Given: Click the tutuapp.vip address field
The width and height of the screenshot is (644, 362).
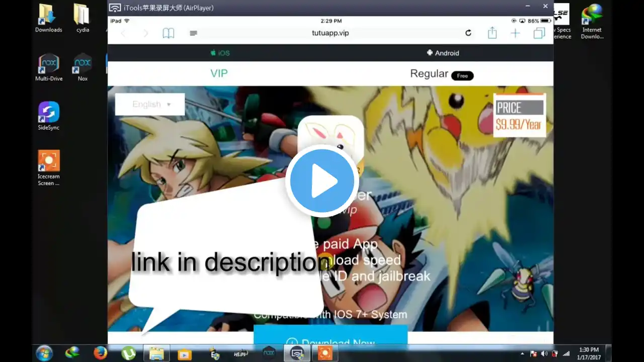Looking at the screenshot, I should (x=330, y=33).
